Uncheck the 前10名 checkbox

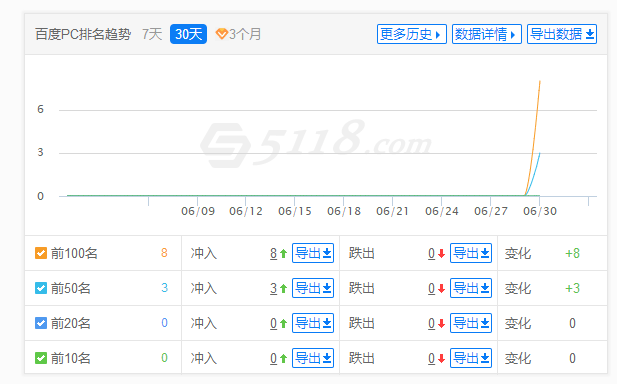pyautogui.click(x=41, y=358)
